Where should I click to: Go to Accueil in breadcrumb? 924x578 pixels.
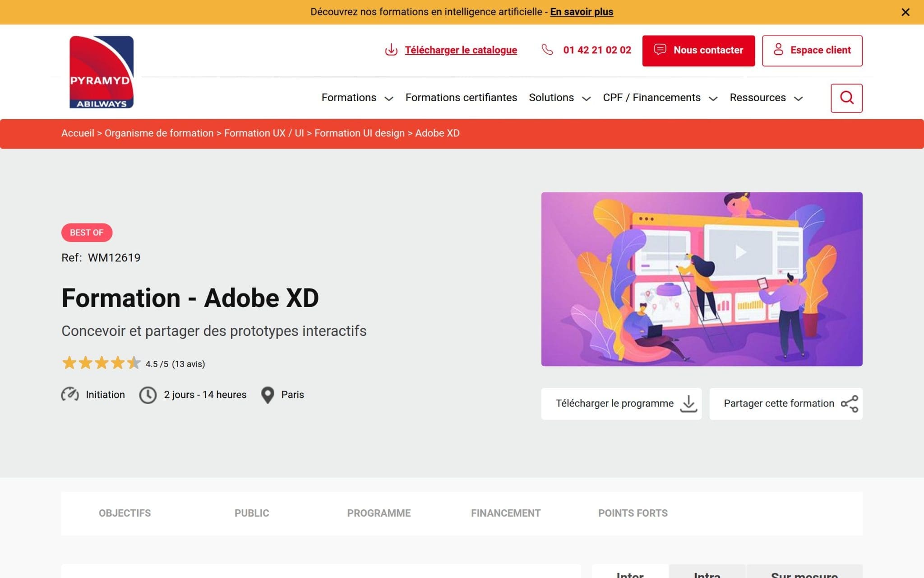pos(78,133)
